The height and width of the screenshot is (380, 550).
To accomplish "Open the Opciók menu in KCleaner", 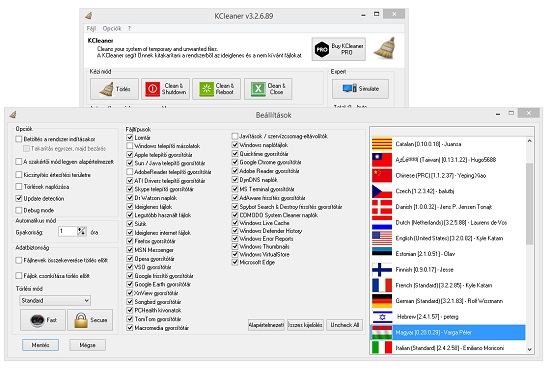I will [112, 28].
